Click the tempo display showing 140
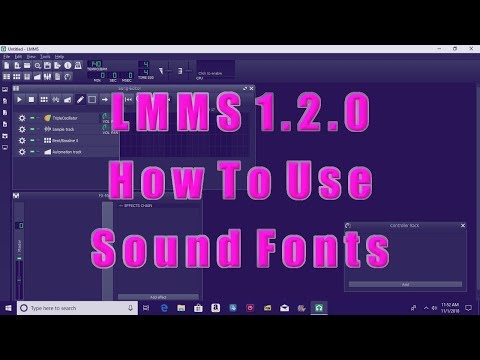This screenshot has height=360, width=480. coord(96,64)
